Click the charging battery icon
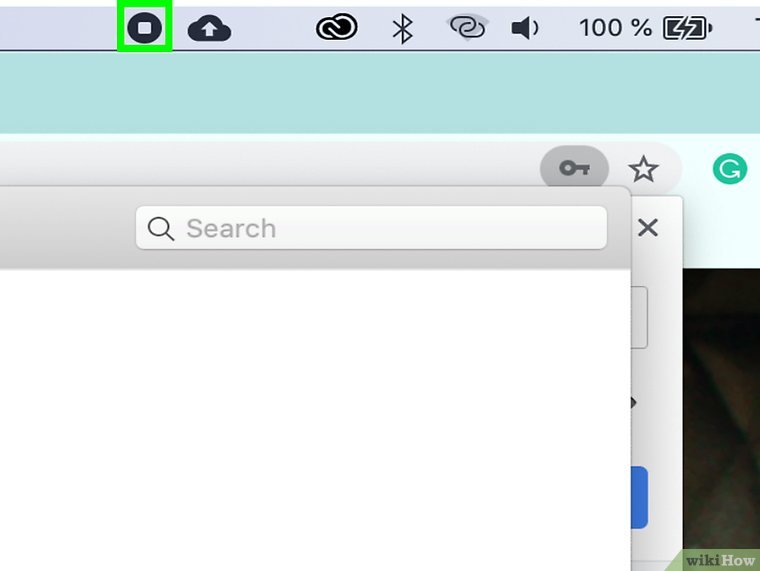Screen dimensions: 760x571 (x=687, y=28)
